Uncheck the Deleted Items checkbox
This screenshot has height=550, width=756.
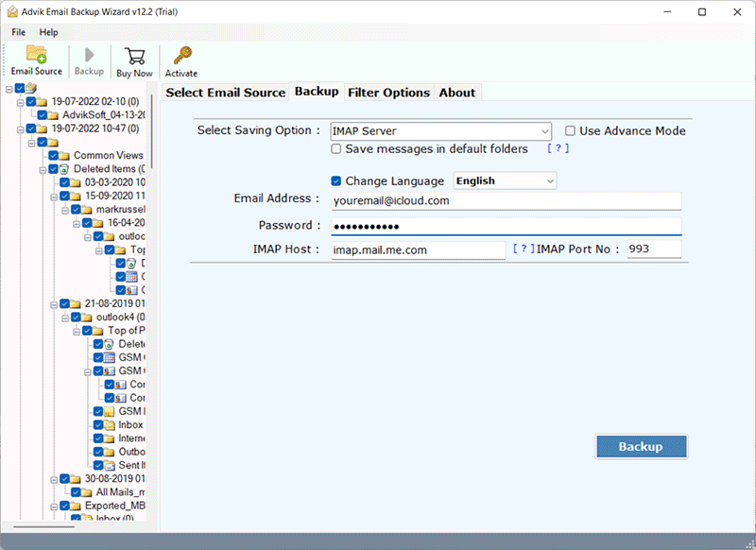(54, 169)
